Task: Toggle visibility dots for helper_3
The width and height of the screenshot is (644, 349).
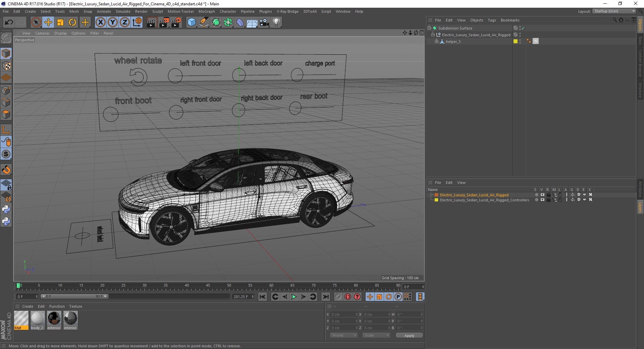Action: point(520,41)
